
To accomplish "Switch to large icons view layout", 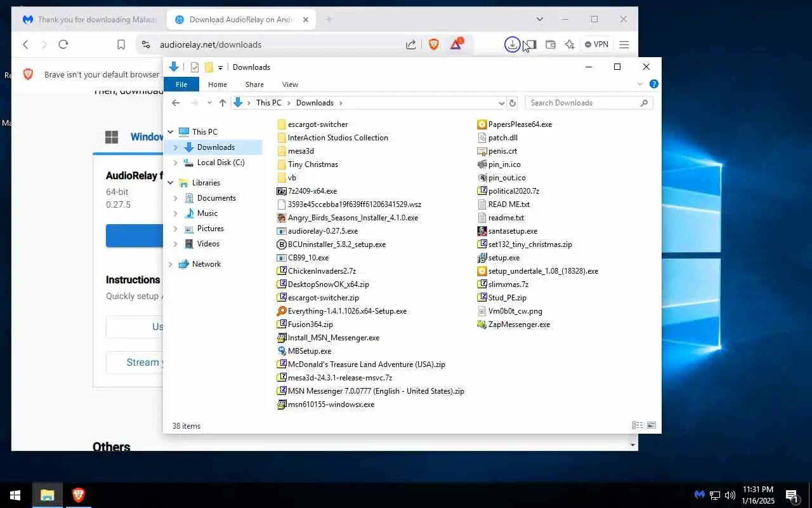I will [x=651, y=425].
